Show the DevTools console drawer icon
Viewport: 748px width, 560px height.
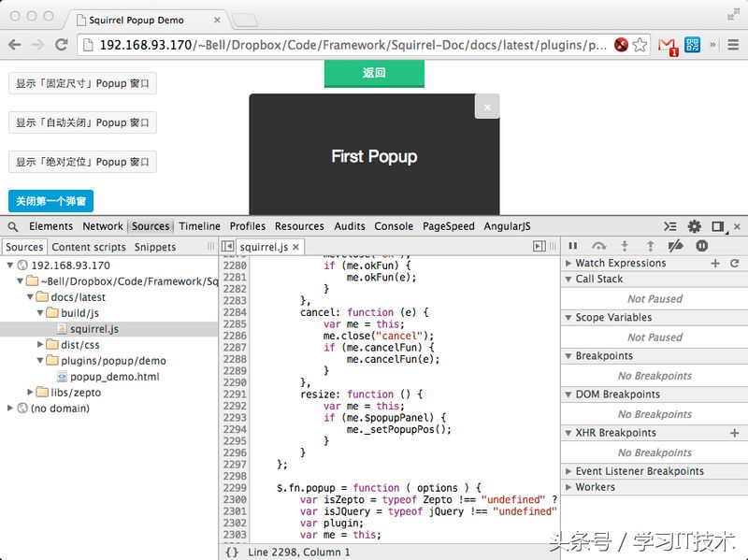[x=669, y=226]
